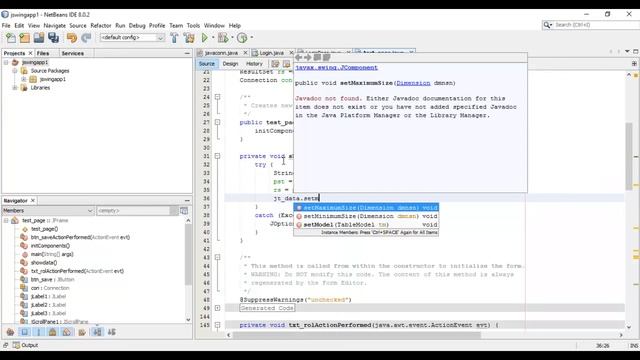Toggle Sort by Source in Navigator
This screenshot has height=360, width=640.
point(111,332)
